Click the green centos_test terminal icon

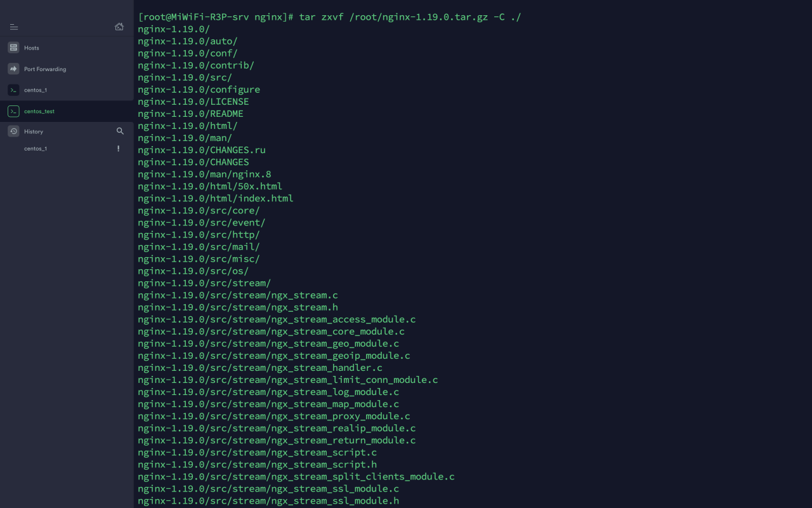pos(13,111)
